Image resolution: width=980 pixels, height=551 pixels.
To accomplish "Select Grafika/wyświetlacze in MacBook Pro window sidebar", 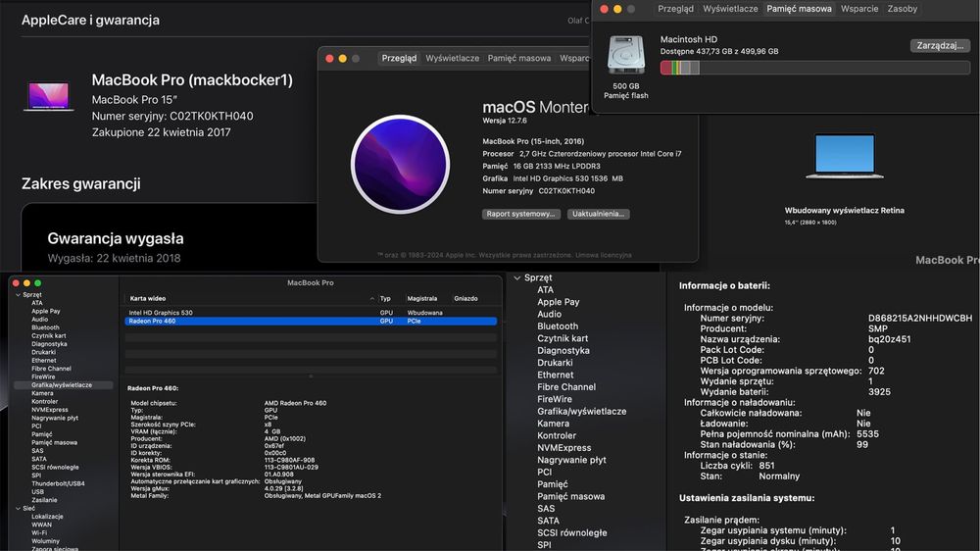I will pyautogui.click(x=61, y=385).
